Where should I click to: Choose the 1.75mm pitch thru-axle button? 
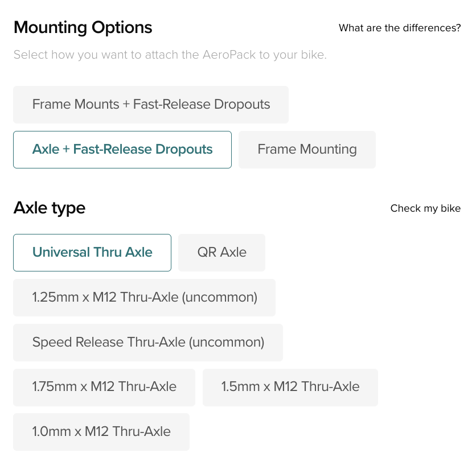pos(104,388)
